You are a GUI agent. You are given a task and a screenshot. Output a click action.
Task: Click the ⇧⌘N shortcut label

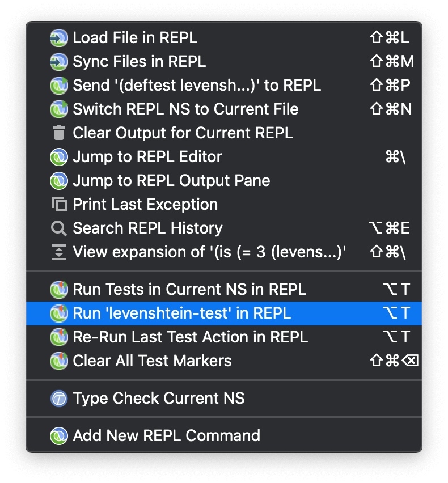tap(390, 109)
